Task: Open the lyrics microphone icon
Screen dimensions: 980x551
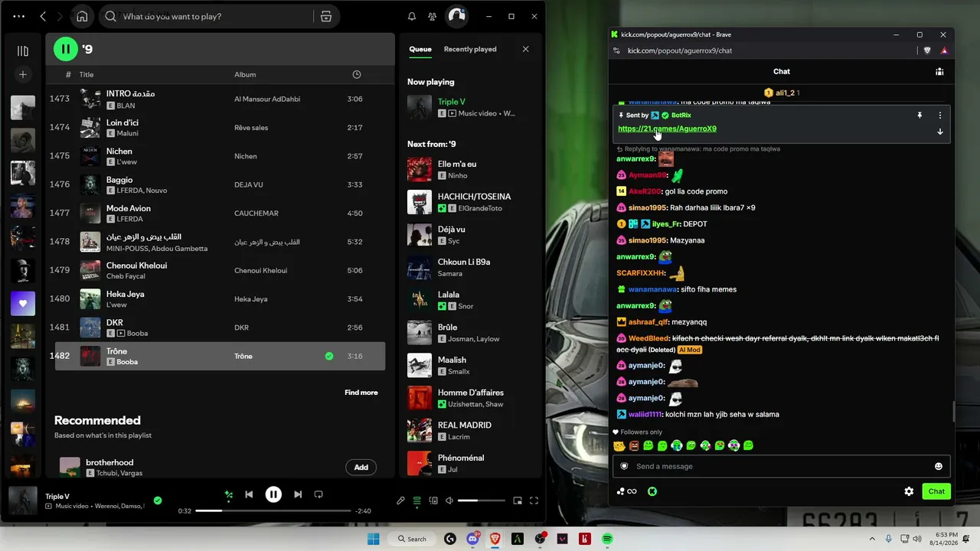Action: [400, 500]
